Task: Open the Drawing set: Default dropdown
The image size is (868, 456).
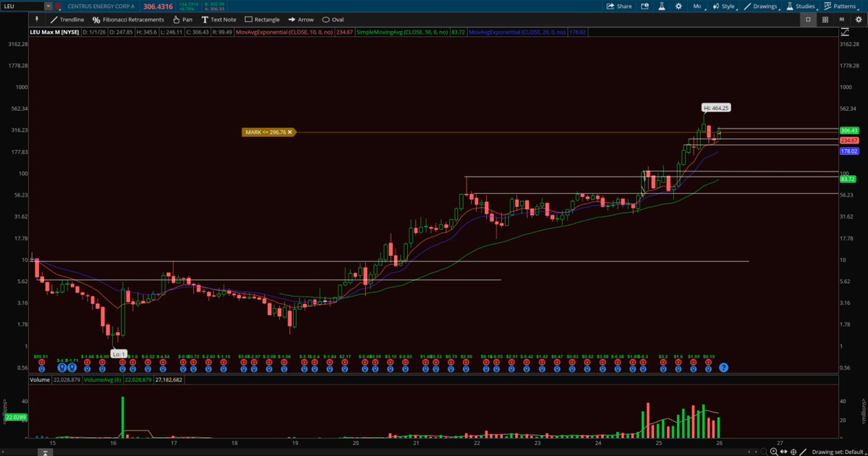Action: point(838,451)
